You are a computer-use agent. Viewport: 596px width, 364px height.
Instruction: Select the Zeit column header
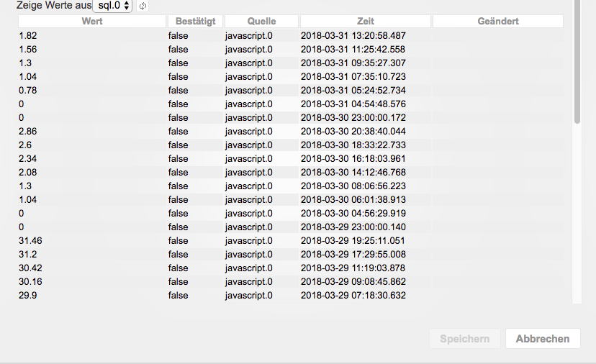click(x=365, y=22)
